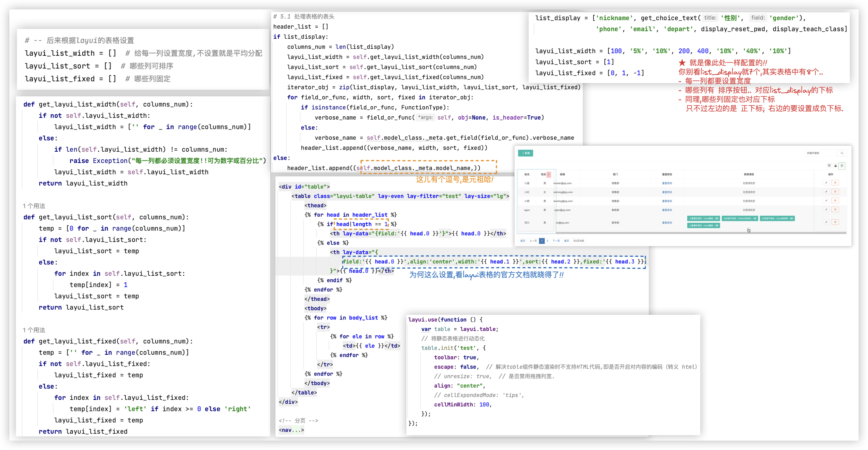The width and height of the screenshot is (868, 450).
Task: Toggle sort arrows on 性别 column header
Action: [x=549, y=174]
